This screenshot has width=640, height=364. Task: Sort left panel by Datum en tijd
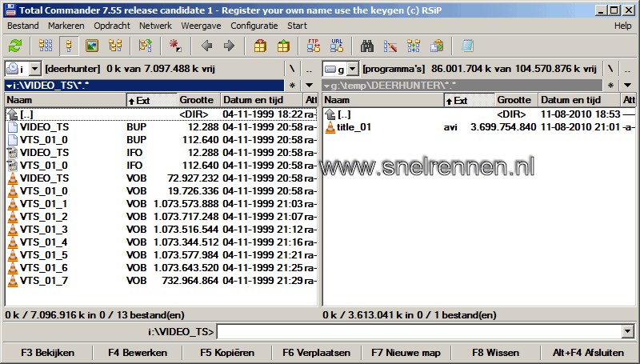[262, 100]
